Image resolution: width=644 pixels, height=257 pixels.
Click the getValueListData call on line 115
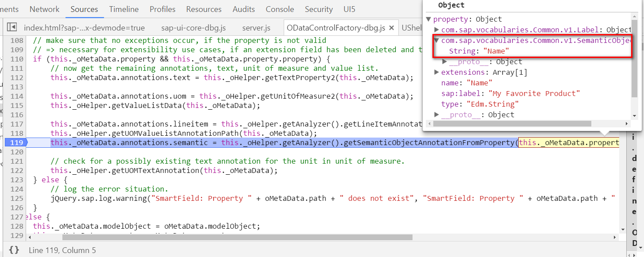[155, 105]
